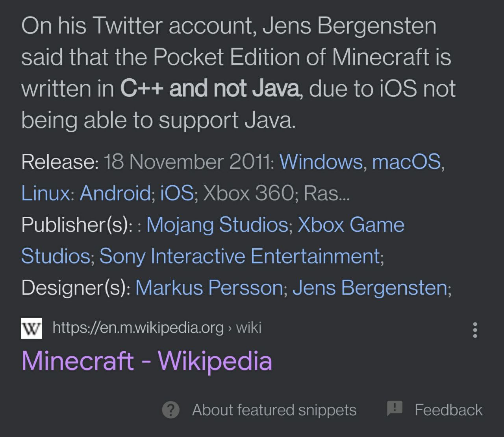Open the Markus Persson designer link

(x=209, y=288)
